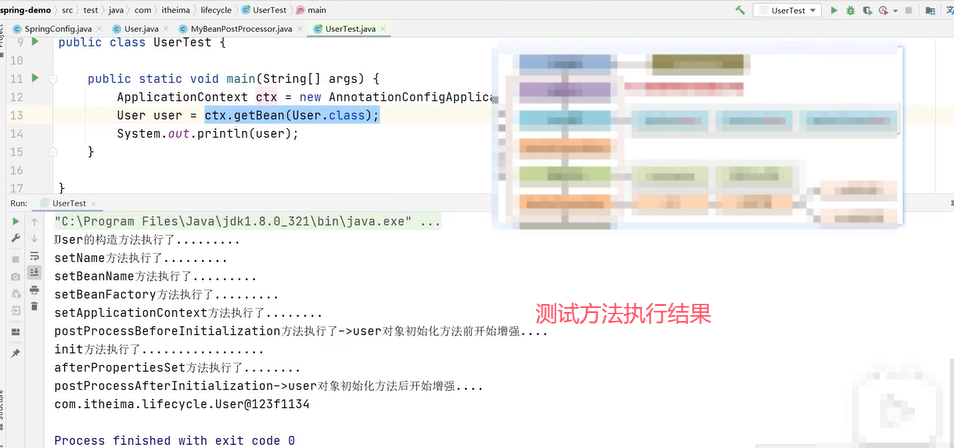The height and width of the screenshot is (448, 954).
Task: Click the Build project hammer icon
Action: (x=740, y=10)
